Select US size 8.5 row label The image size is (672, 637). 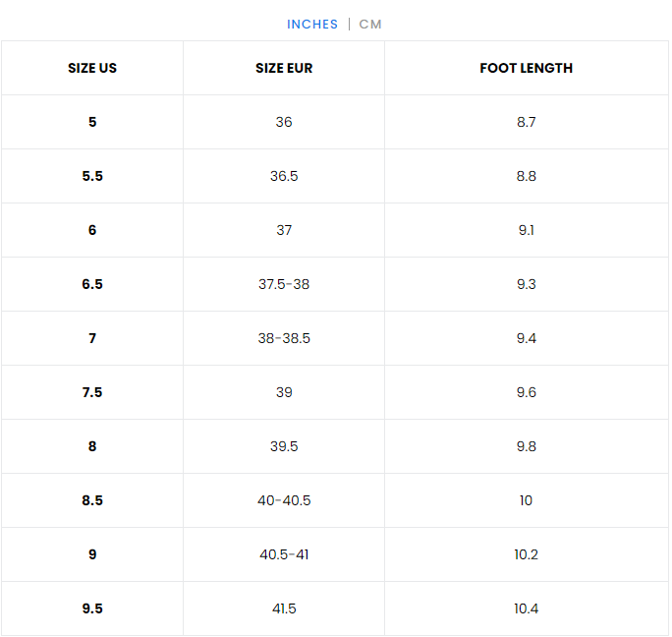[x=92, y=500]
